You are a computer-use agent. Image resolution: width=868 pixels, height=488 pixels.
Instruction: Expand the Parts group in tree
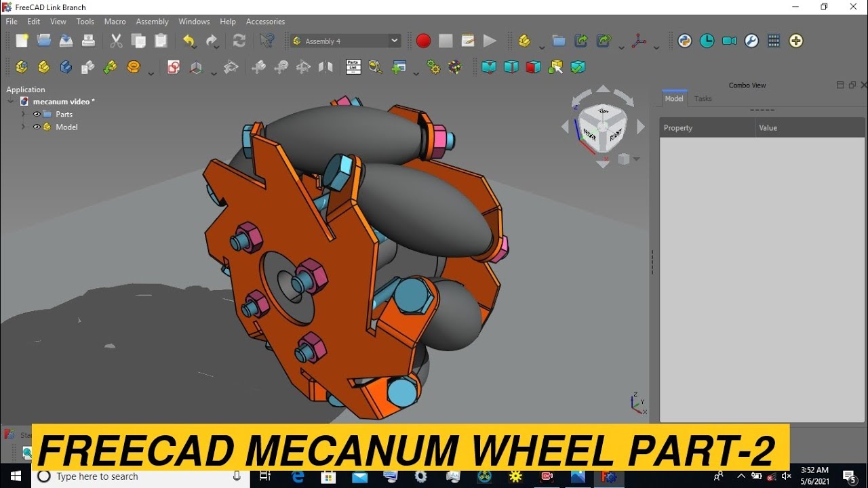pos(23,114)
